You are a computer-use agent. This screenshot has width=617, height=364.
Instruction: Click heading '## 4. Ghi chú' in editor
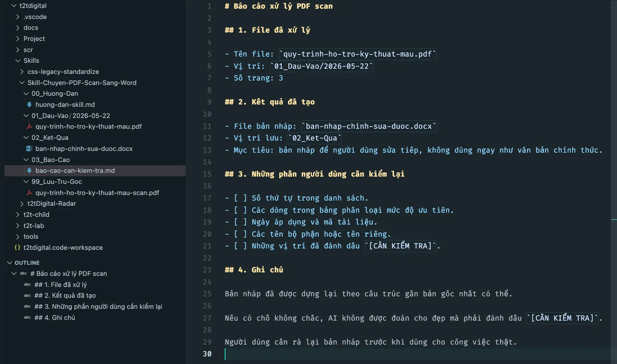[x=254, y=270]
